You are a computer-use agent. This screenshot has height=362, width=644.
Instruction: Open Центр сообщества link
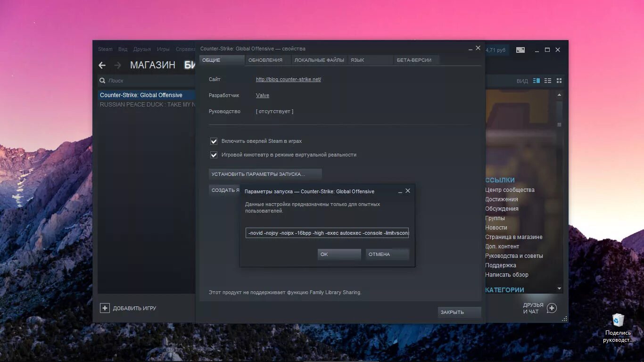coord(510,190)
